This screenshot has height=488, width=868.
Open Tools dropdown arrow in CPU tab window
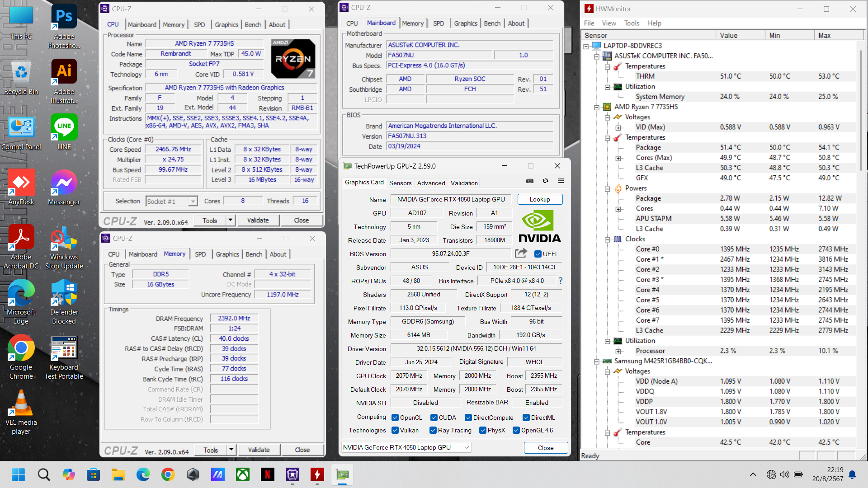pyautogui.click(x=231, y=220)
